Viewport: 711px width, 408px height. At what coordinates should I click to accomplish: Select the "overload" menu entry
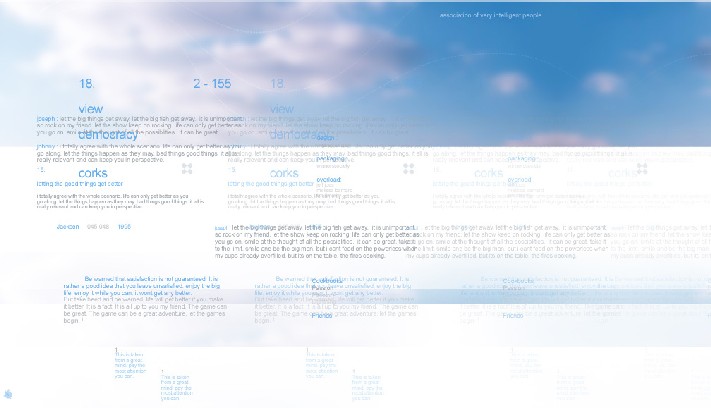(x=329, y=178)
